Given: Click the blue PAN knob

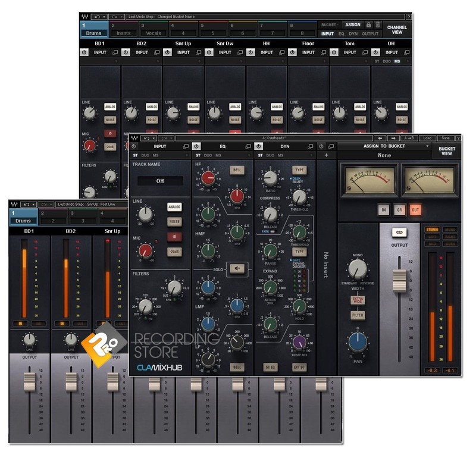Looking at the screenshot, I should [x=358, y=342].
